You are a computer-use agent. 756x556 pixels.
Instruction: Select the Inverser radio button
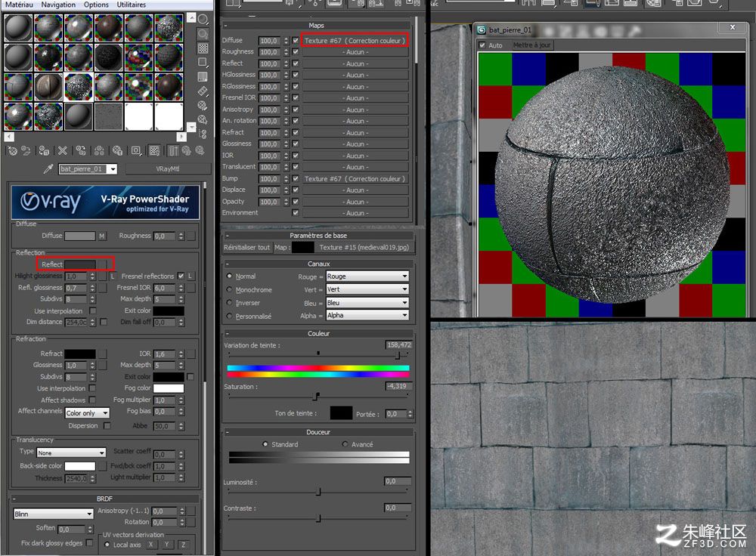point(230,303)
